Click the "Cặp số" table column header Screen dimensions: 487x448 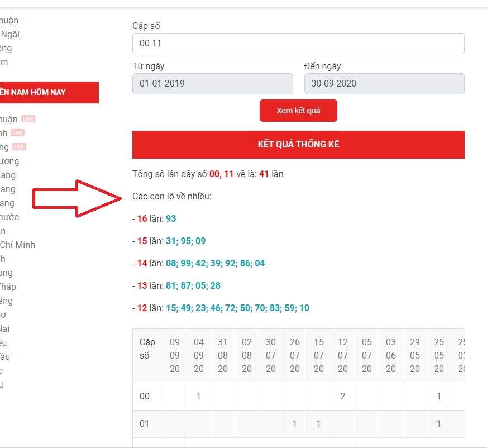pos(147,355)
